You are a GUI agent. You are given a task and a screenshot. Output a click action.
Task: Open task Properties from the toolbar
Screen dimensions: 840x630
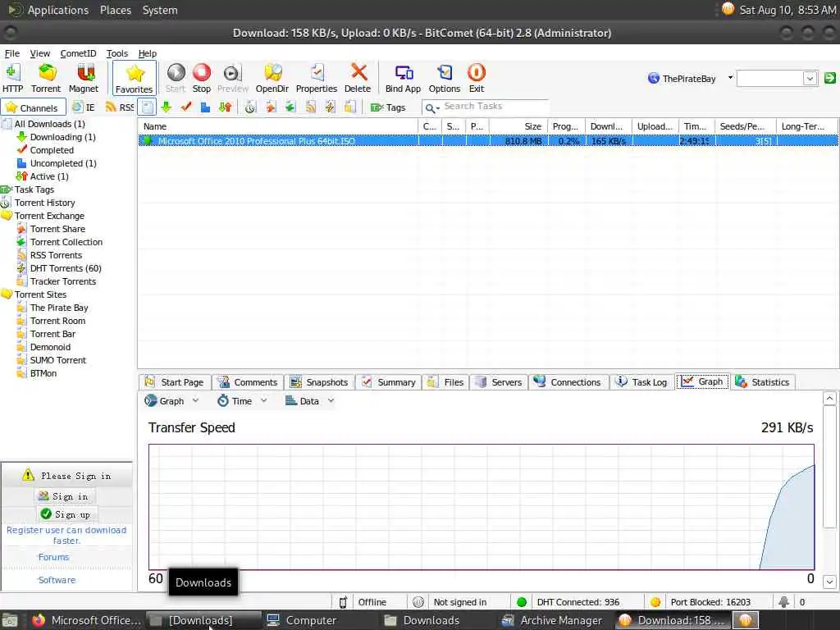[317, 78]
